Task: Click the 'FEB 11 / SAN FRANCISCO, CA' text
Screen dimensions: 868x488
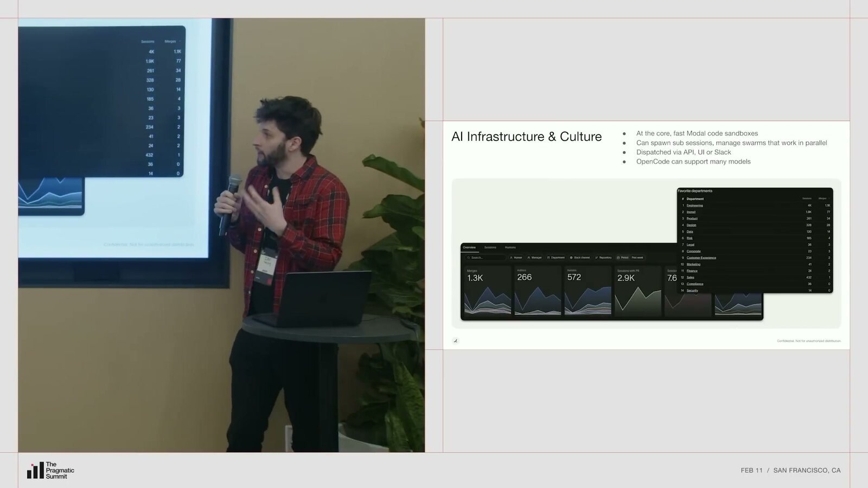Action: 790,470
